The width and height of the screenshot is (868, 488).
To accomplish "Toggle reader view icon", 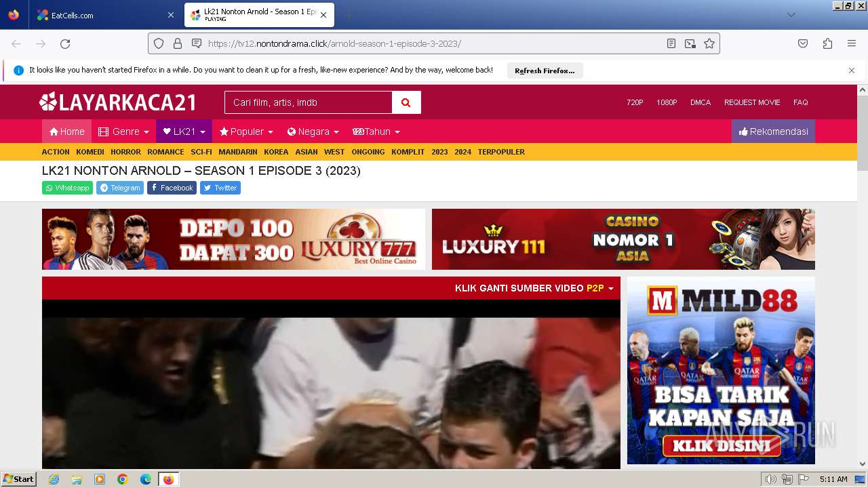I will click(x=671, y=43).
